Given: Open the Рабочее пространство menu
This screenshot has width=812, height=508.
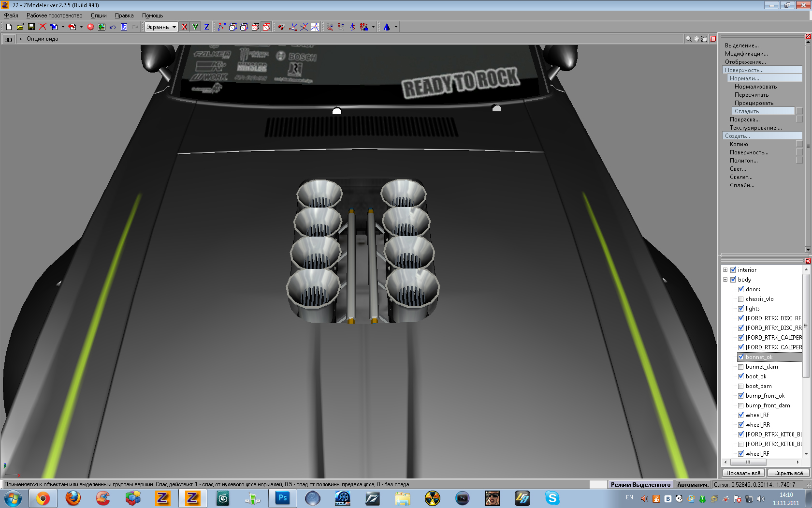Looking at the screenshot, I should (x=54, y=15).
